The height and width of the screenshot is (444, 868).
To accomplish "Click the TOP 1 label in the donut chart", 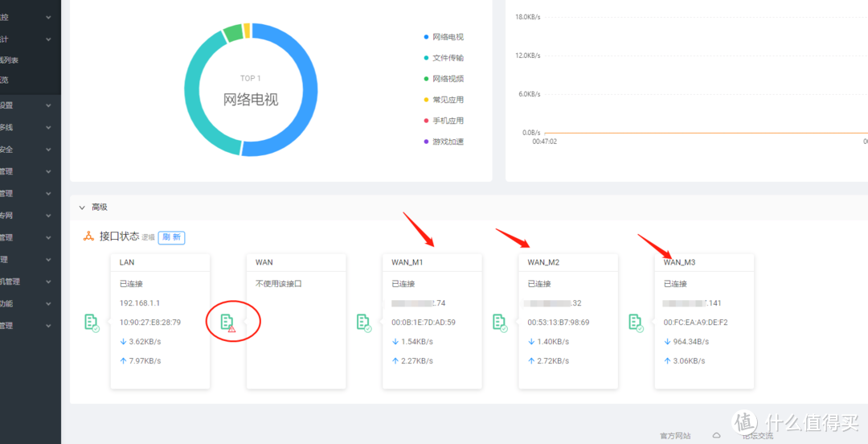I will point(251,78).
